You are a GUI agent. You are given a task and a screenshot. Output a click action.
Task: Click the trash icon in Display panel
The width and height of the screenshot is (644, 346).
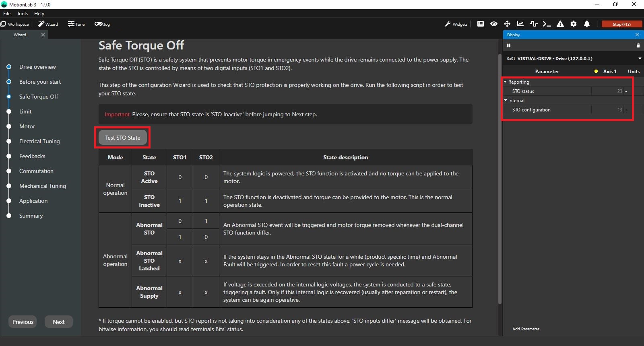(x=638, y=45)
